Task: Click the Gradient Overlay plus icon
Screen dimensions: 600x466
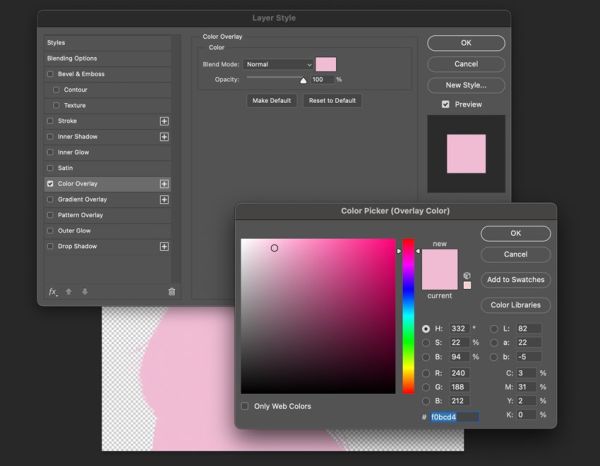Action: [164, 200]
